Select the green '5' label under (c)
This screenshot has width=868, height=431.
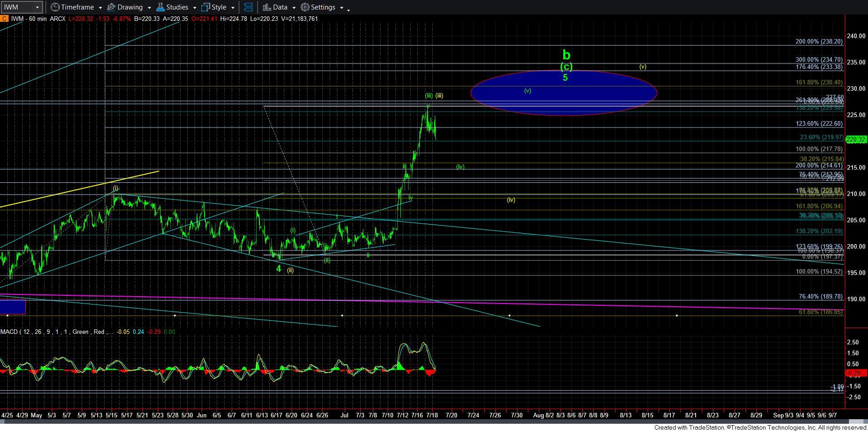coord(565,78)
